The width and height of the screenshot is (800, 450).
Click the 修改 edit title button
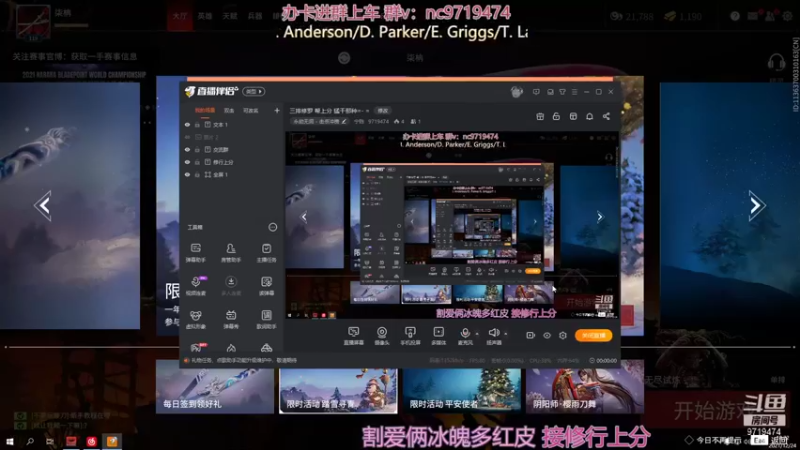click(382, 111)
